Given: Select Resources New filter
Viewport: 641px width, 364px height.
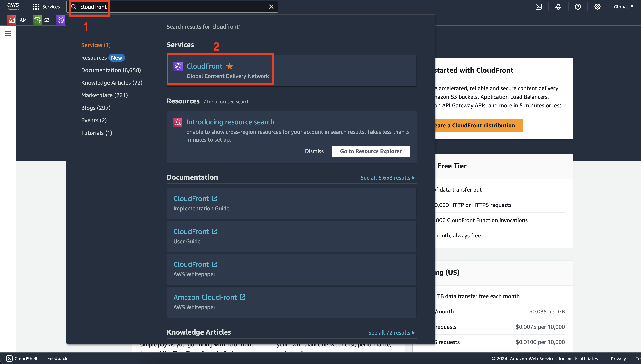Looking at the screenshot, I should [x=103, y=58].
